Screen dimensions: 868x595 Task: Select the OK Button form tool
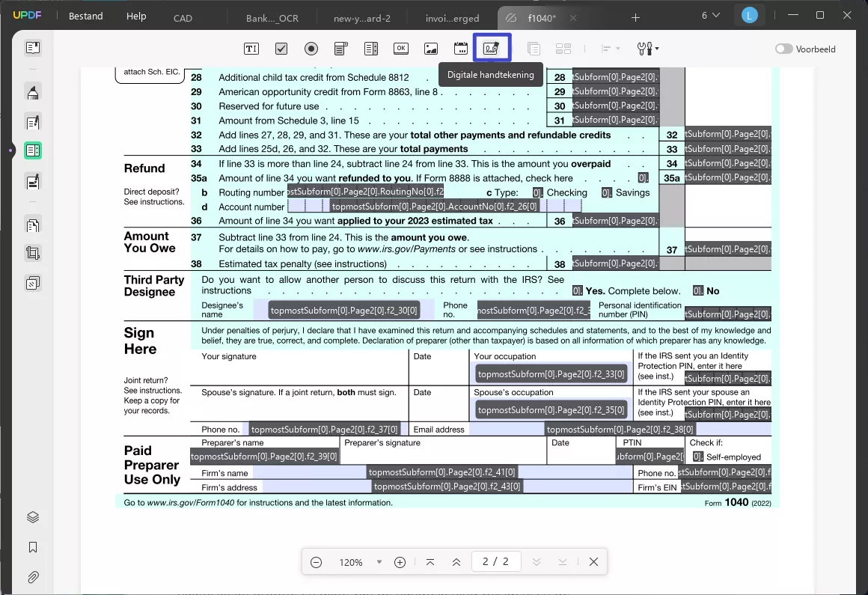(401, 49)
